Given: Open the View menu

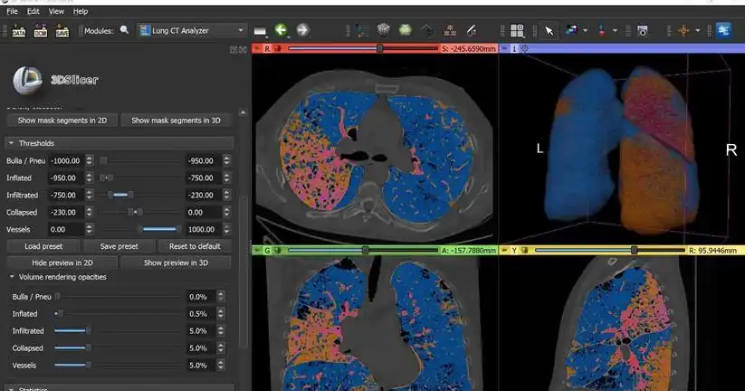Looking at the screenshot, I should click(x=56, y=11).
